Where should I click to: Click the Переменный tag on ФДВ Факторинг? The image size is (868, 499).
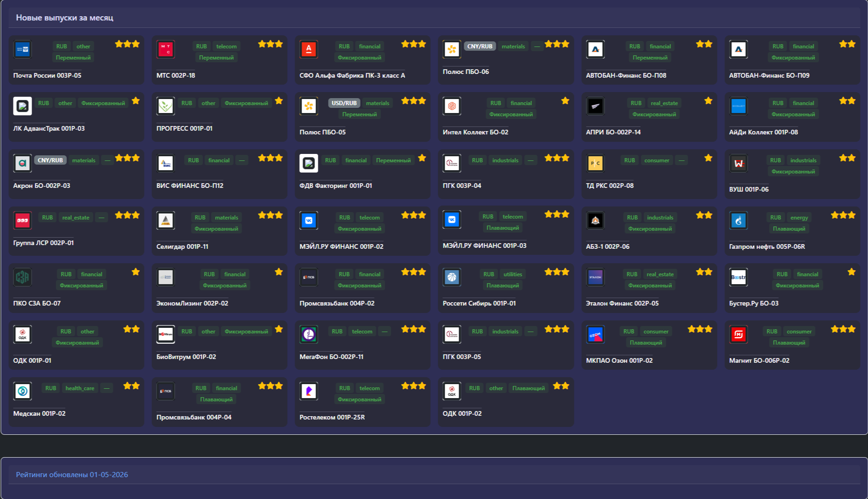(x=393, y=160)
